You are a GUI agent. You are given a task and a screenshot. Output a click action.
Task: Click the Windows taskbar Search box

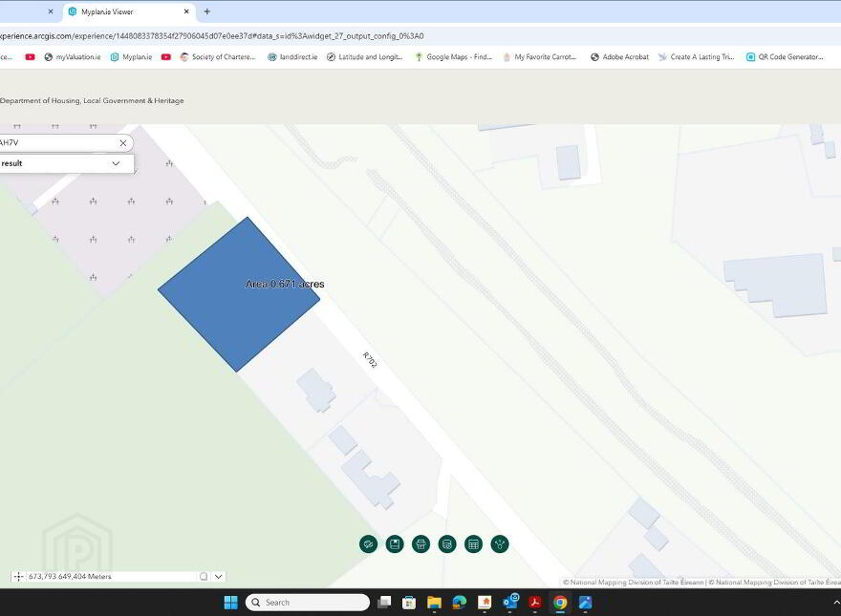click(x=308, y=603)
